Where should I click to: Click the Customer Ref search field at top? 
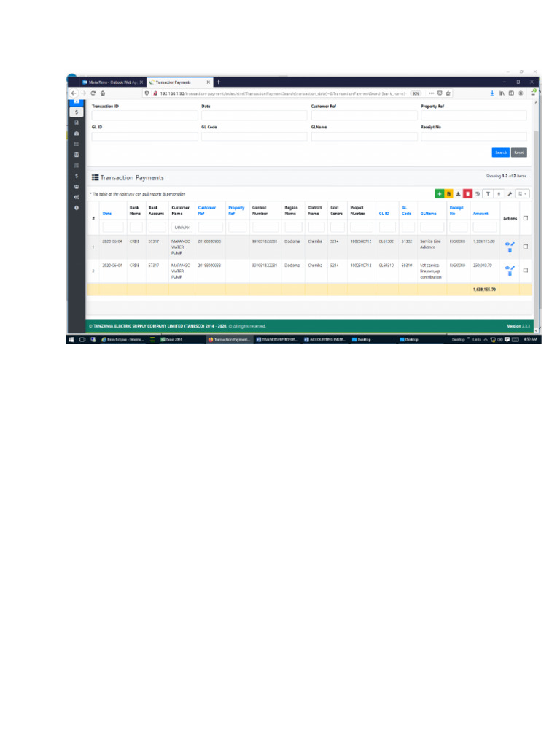365,115
